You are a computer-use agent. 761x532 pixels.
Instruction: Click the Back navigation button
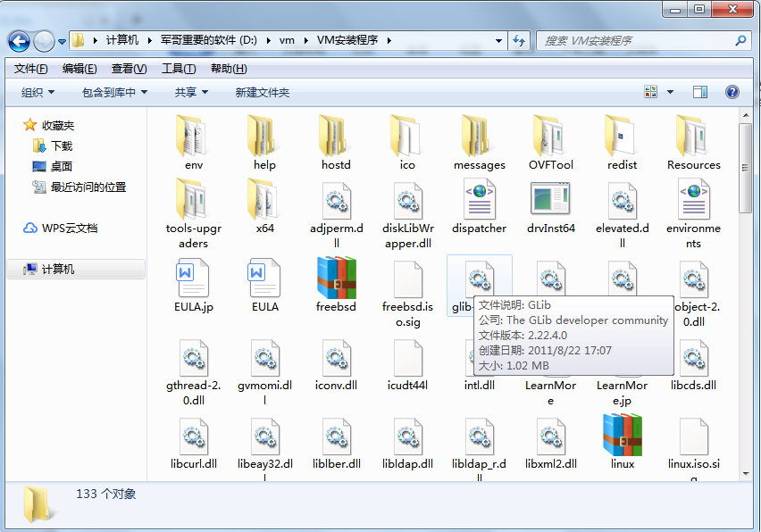click(19, 41)
